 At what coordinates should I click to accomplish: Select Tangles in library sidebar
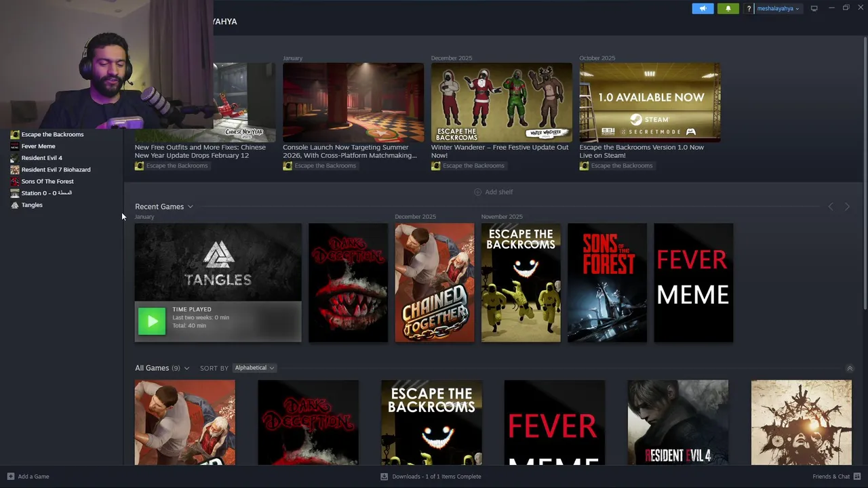32,205
